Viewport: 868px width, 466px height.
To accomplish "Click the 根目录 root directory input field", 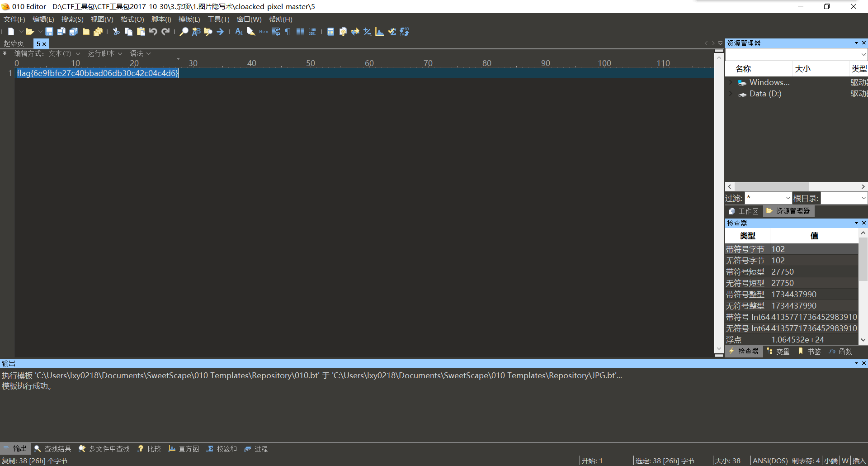I will 840,198.
